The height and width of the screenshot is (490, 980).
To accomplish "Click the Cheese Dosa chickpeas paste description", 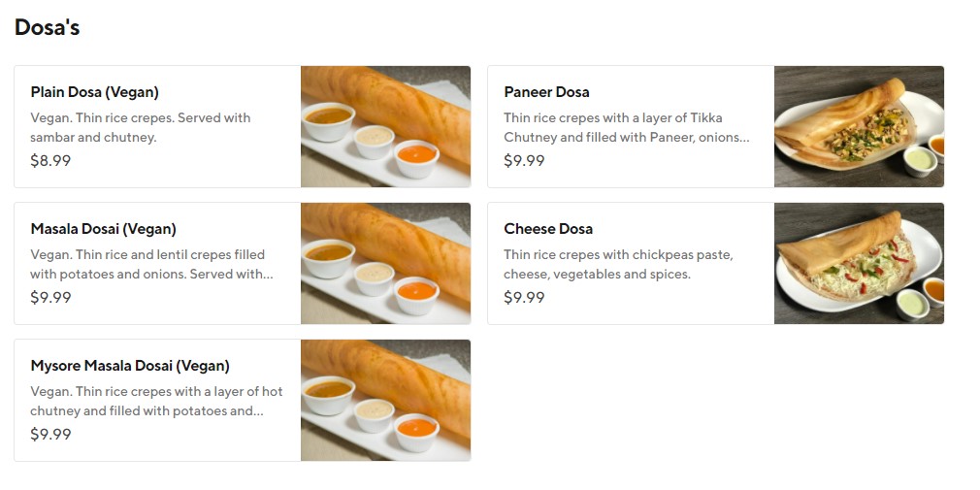I will [618, 264].
